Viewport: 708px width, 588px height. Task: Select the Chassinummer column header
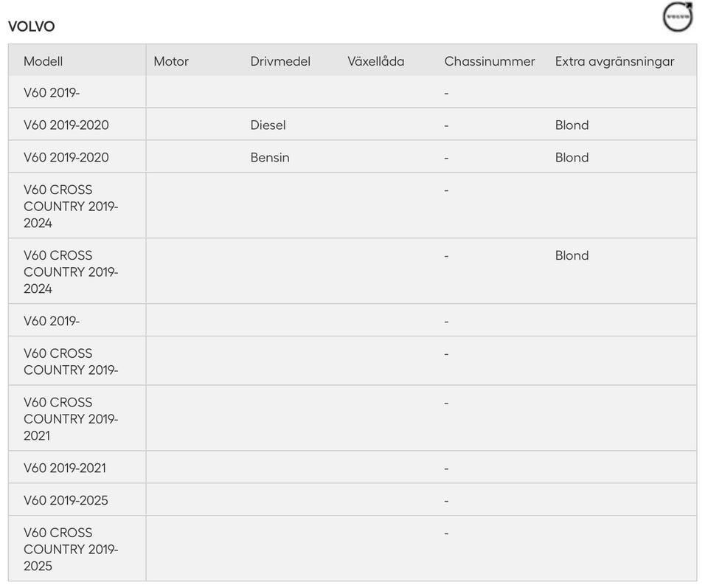pyautogui.click(x=490, y=61)
